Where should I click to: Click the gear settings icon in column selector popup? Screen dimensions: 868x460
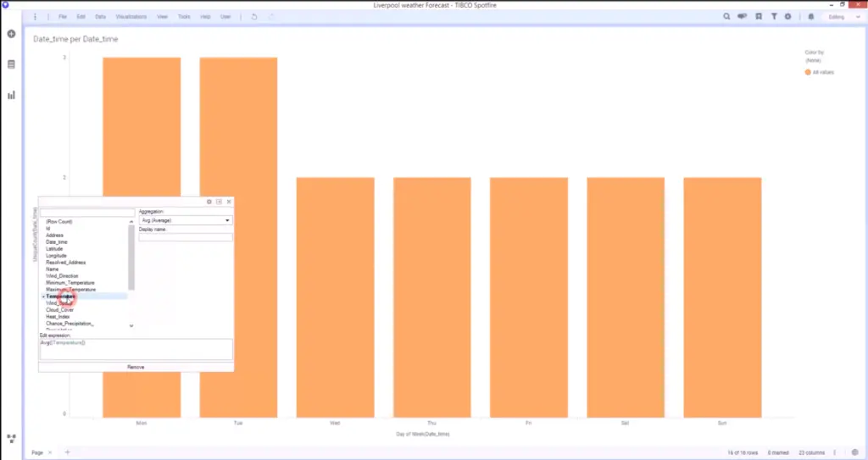pyautogui.click(x=209, y=202)
